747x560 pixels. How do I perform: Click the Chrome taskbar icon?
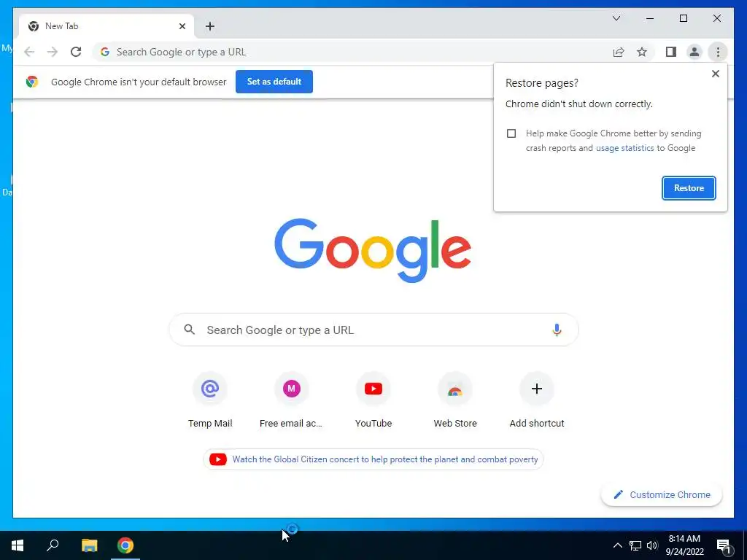point(125,545)
